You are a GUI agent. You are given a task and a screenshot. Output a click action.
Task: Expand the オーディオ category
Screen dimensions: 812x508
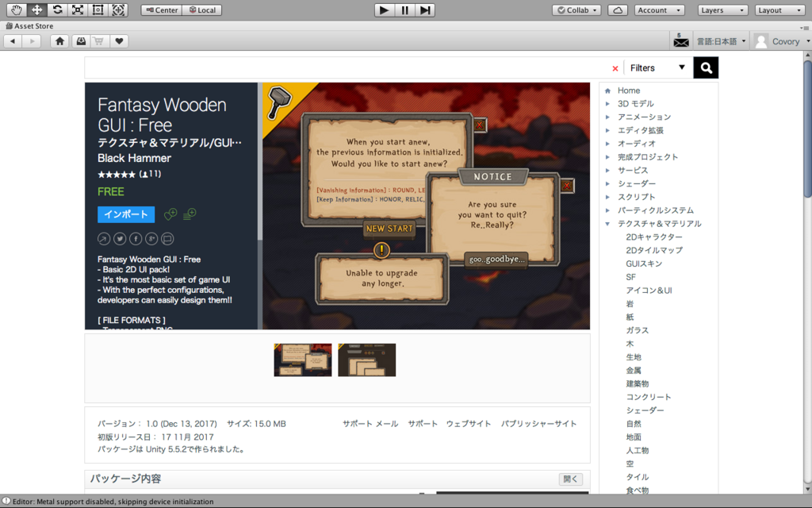tap(607, 144)
